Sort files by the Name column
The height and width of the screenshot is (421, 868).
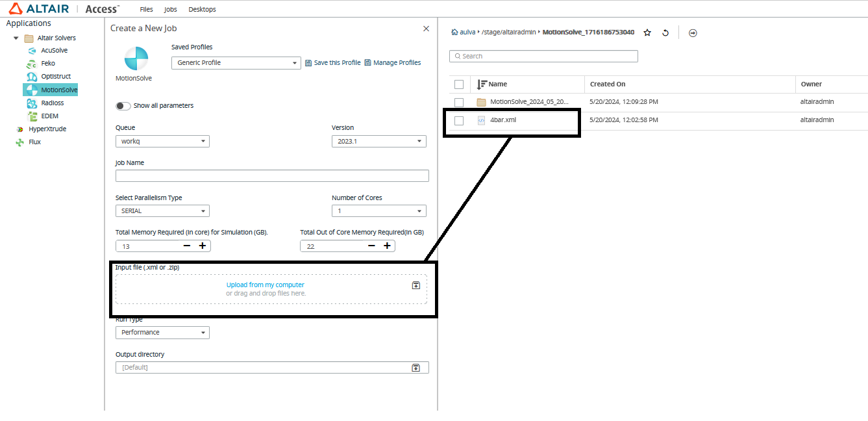(498, 84)
